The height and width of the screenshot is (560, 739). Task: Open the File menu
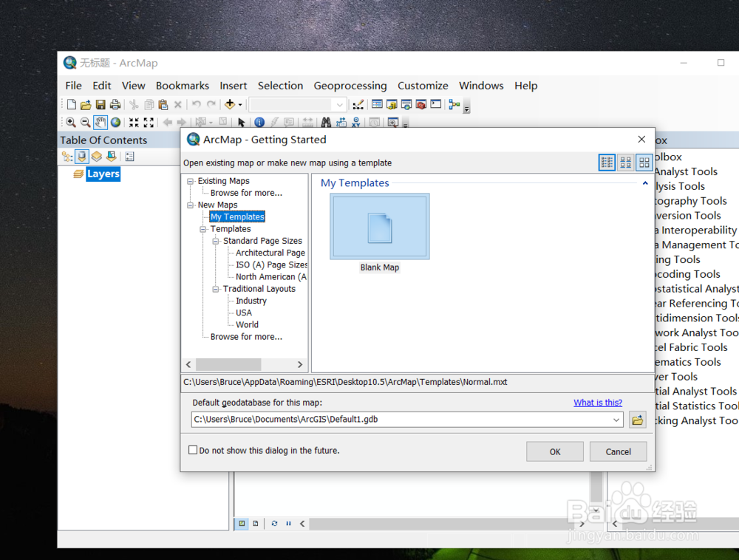pos(73,86)
